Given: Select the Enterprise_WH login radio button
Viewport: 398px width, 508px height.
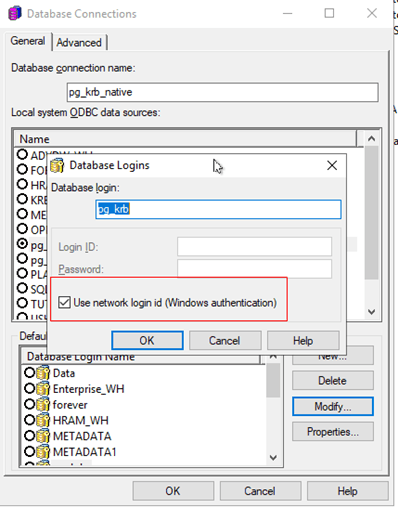Looking at the screenshot, I should 30,388.
